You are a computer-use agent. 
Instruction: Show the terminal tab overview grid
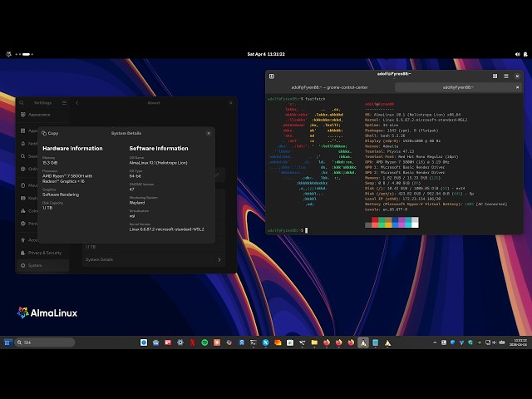(495, 76)
